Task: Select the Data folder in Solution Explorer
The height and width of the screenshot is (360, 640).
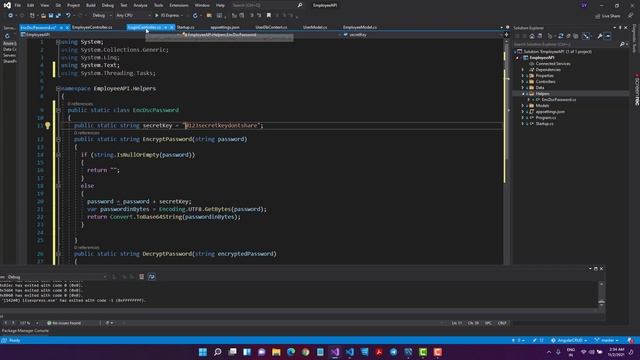Action: click(x=540, y=88)
